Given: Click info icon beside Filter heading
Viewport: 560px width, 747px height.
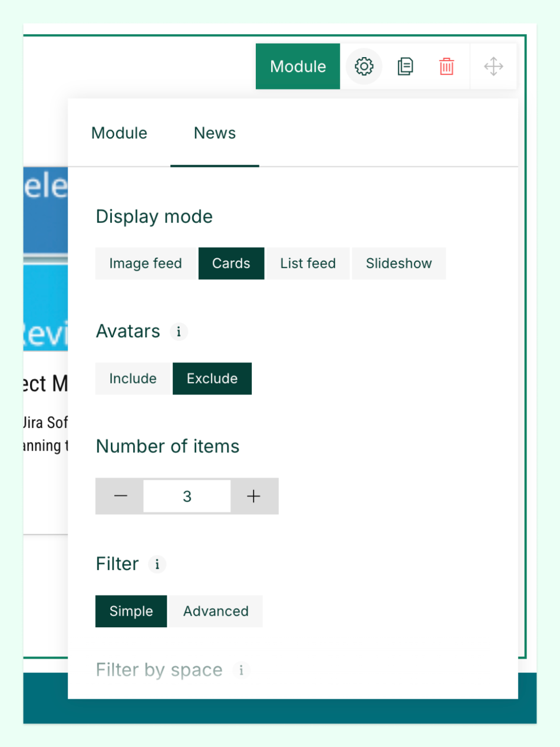Looking at the screenshot, I should 157,564.
